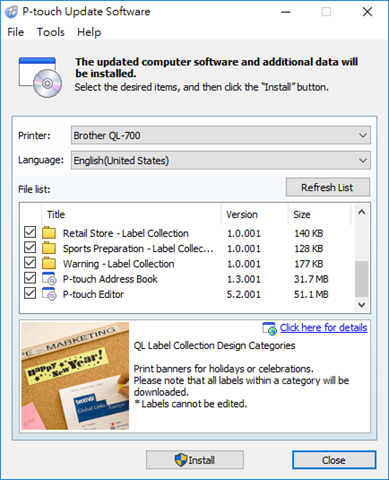Click the folder icon for Sports Preparation row

point(49,248)
